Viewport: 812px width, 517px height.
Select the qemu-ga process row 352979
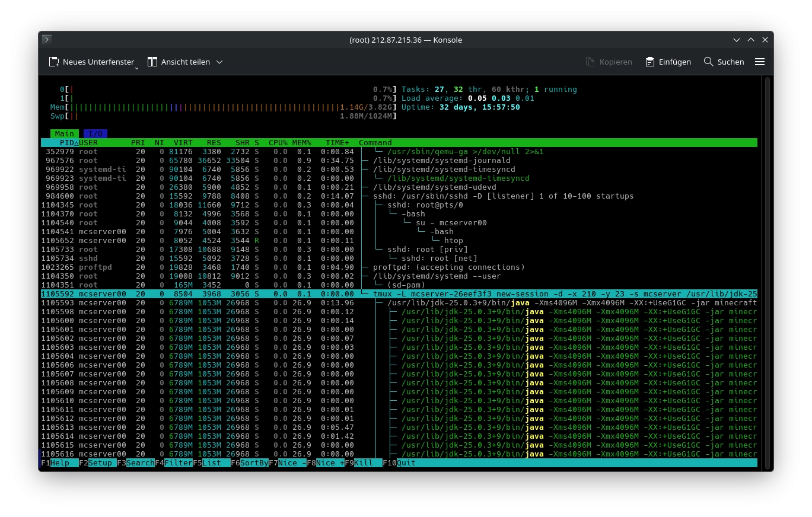click(399, 152)
